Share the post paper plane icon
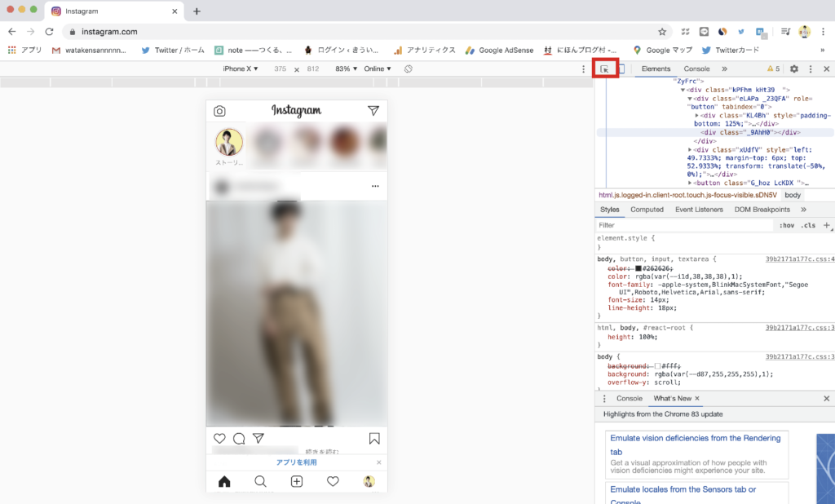Screen dimensions: 835x504 tap(258, 438)
